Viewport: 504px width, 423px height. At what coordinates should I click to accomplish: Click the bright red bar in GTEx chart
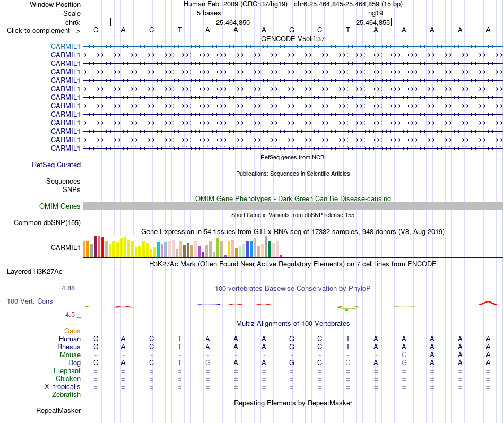point(102,247)
